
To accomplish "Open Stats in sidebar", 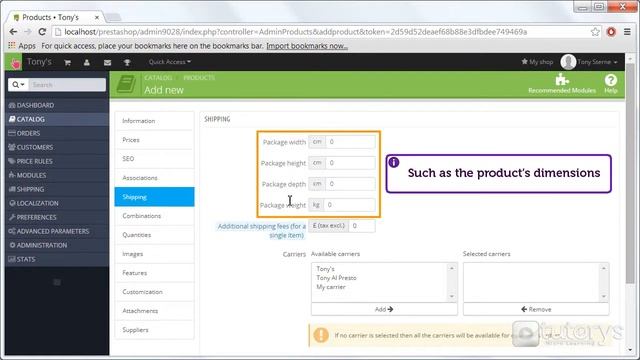I will (57, 259).
